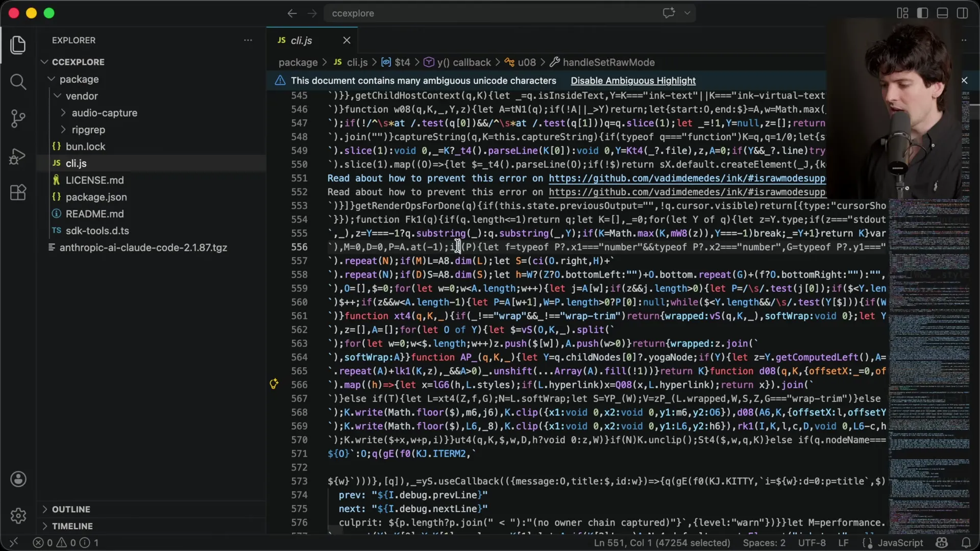
Task: Open the Source Control icon
Action: pos(18,118)
